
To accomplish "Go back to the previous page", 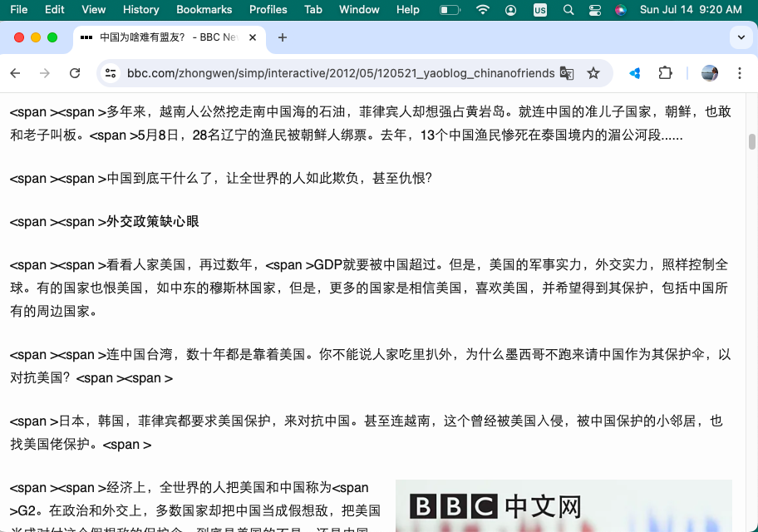I will [16, 73].
